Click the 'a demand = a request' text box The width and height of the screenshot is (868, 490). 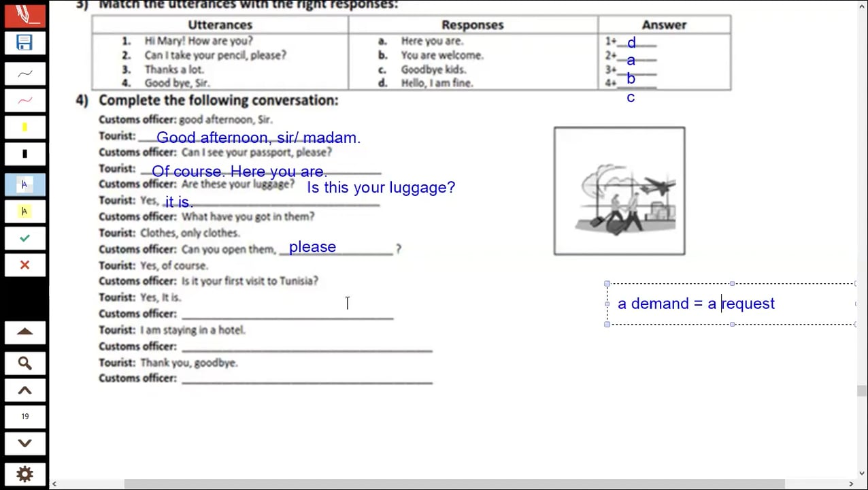[731, 304]
